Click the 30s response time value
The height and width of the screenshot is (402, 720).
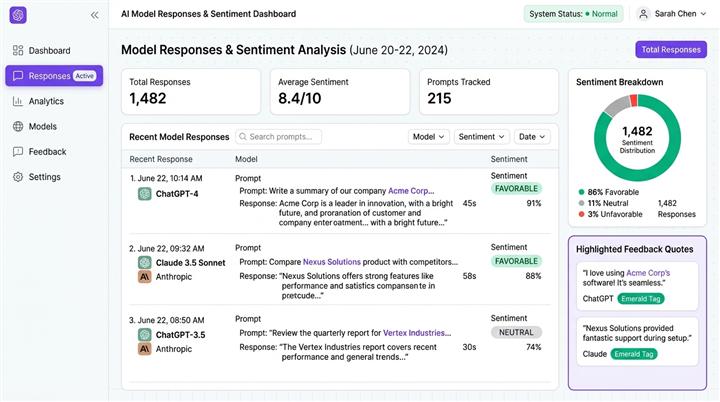click(469, 347)
